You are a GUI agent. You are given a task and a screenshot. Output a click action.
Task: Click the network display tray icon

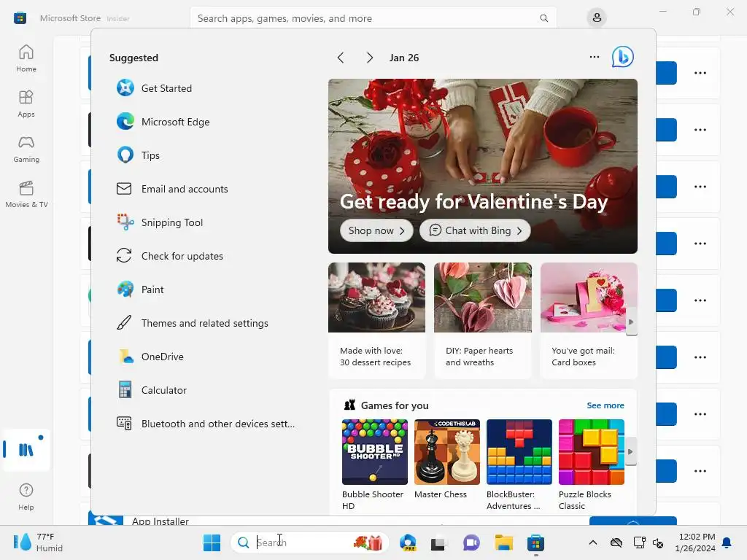tap(639, 542)
